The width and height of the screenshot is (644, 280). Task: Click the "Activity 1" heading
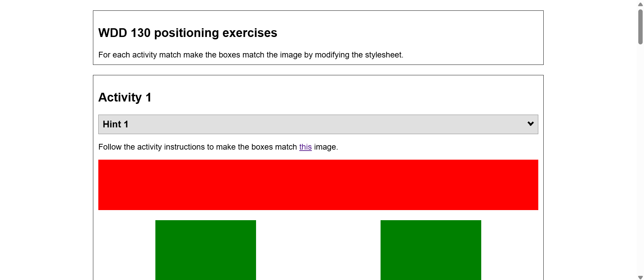125,97
